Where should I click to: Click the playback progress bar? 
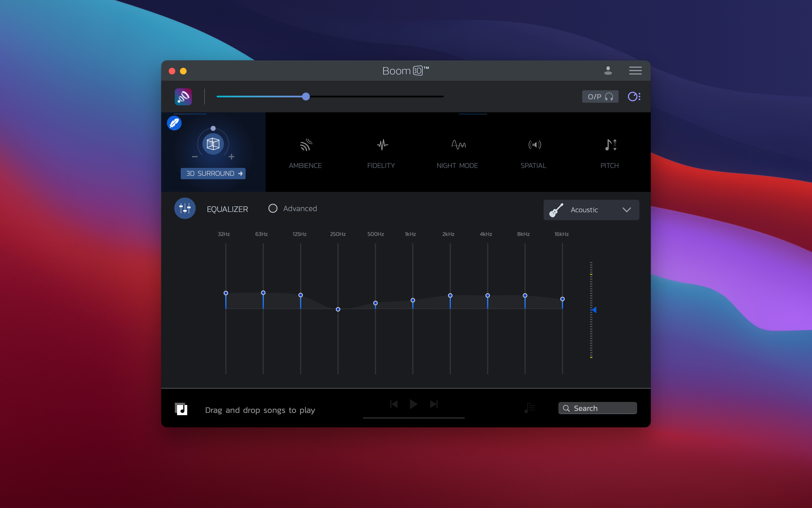pos(414,418)
